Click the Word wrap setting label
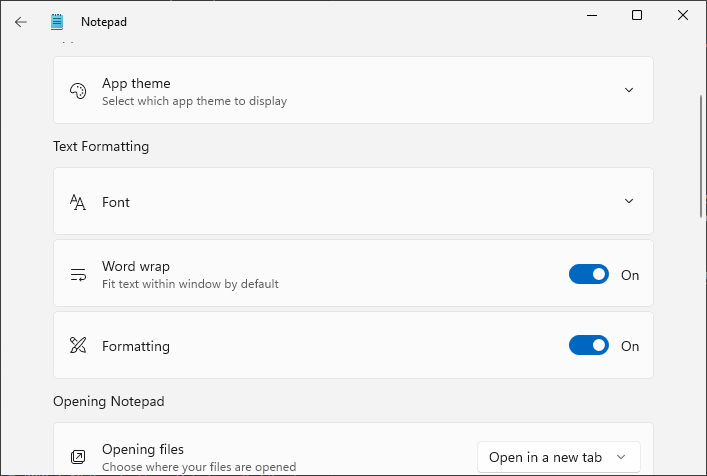Image resolution: width=707 pixels, height=476 pixels. tap(136, 266)
